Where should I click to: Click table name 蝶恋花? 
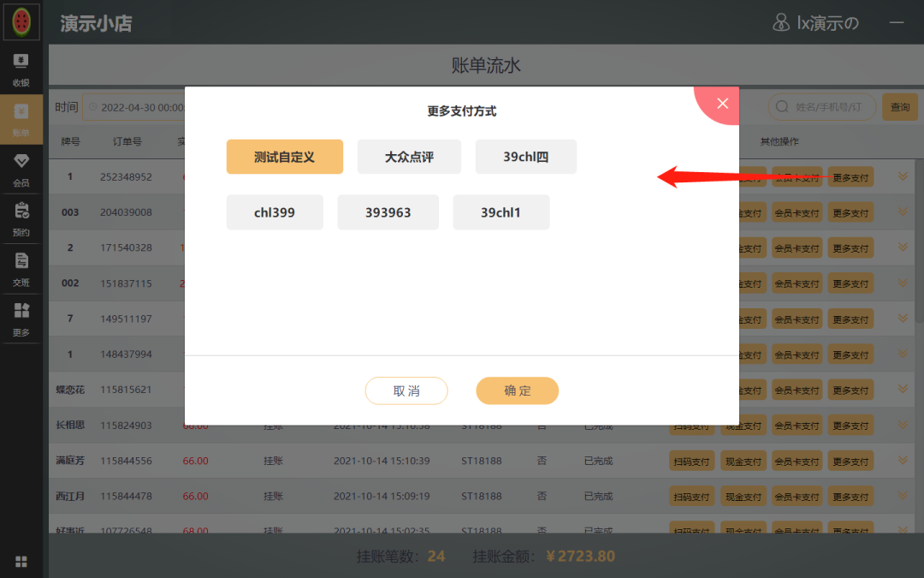[x=70, y=390]
